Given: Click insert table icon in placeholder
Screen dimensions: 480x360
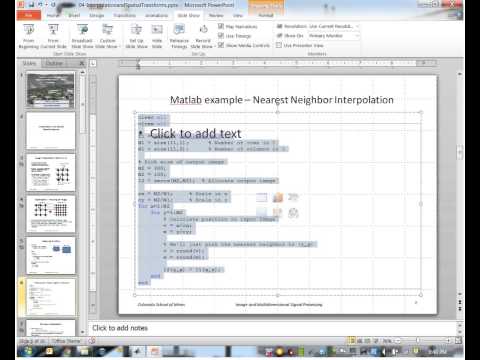Looking at the screenshot, I should click(262, 198).
